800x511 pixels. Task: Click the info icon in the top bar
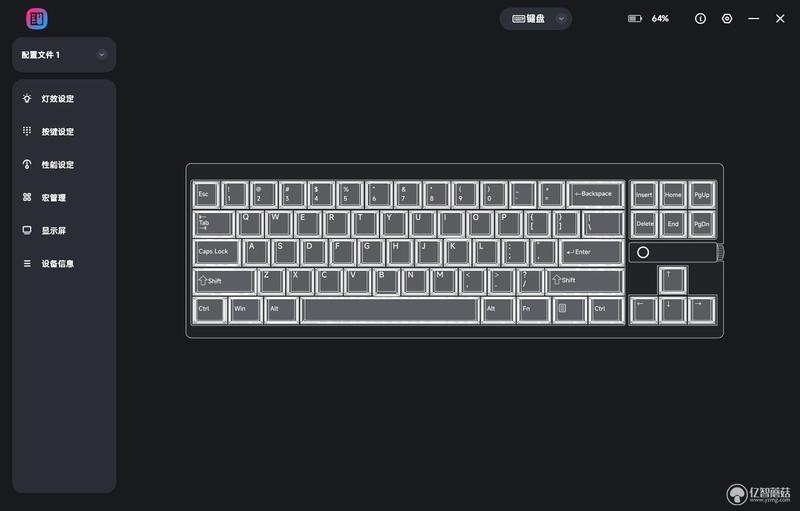[x=701, y=19]
